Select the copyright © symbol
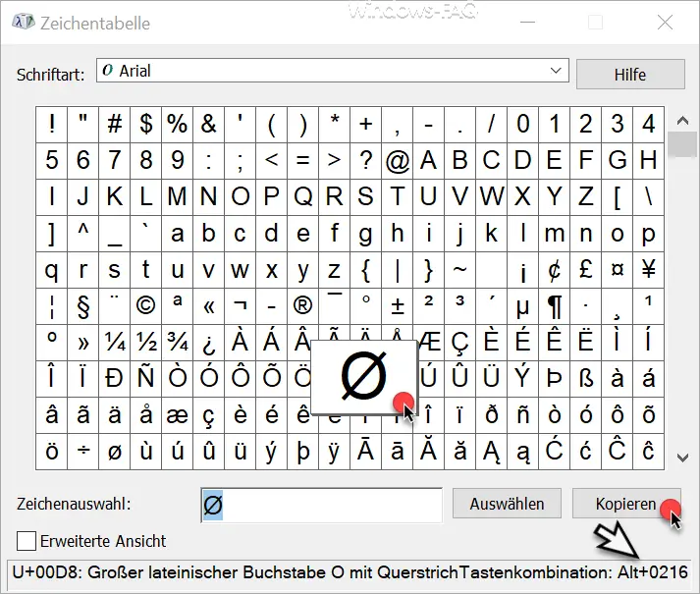Image resolution: width=700 pixels, height=594 pixels. (x=146, y=306)
